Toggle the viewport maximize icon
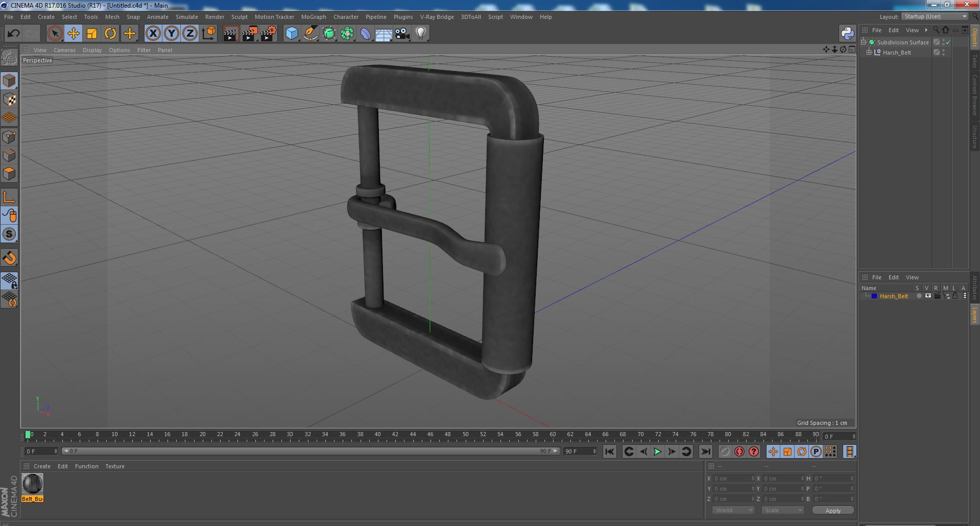Screen dimensions: 980x526 [852, 50]
